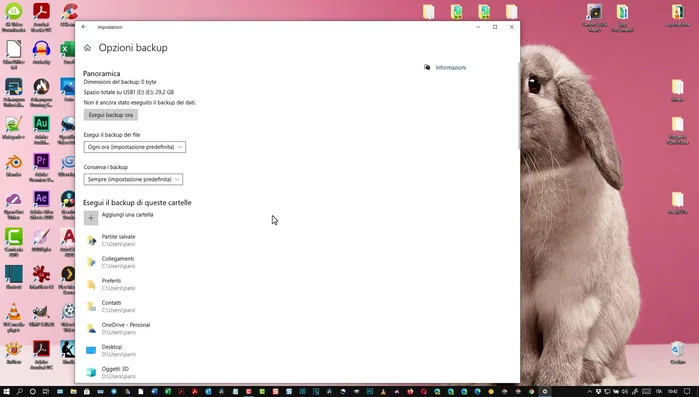The image size is (699, 397).
Task: Click the active Settings gear in taskbar
Action: [x=545, y=392]
